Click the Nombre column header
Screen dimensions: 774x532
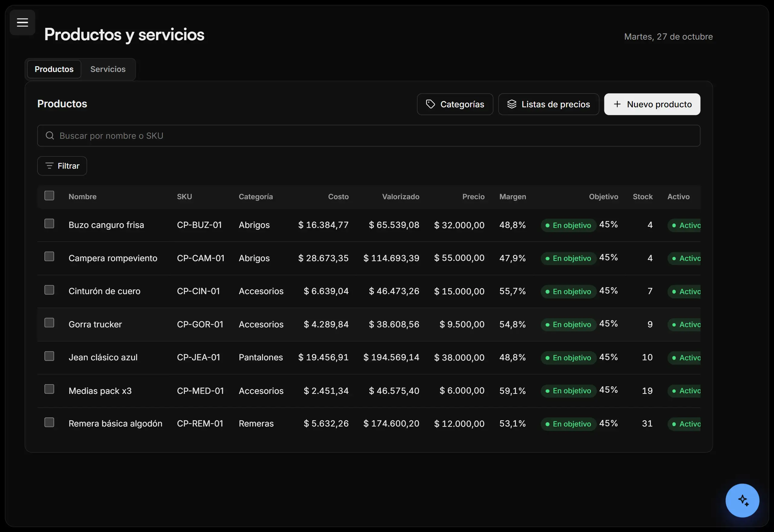pyautogui.click(x=82, y=197)
